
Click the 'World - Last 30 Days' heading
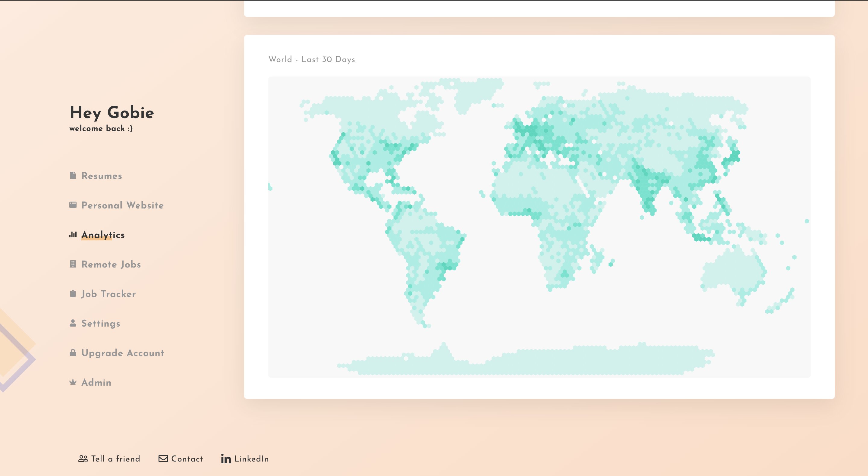click(x=312, y=59)
